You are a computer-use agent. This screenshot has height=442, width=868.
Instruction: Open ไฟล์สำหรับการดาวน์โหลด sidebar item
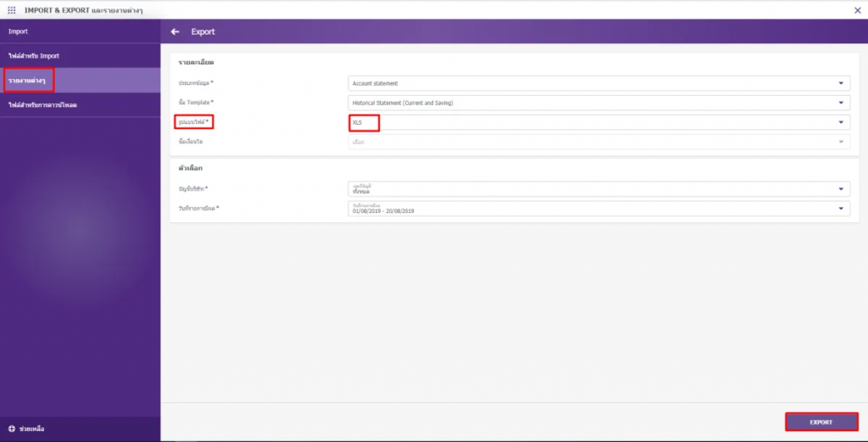[x=81, y=104]
